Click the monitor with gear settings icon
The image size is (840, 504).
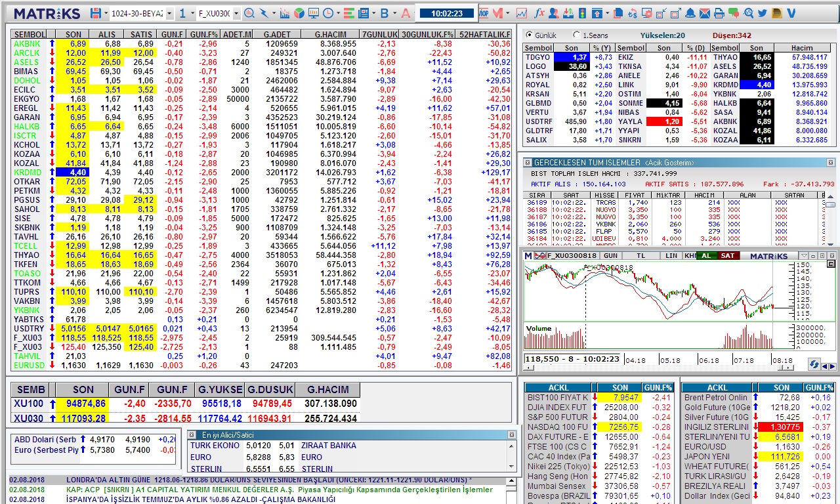pyautogui.click(x=647, y=13)
